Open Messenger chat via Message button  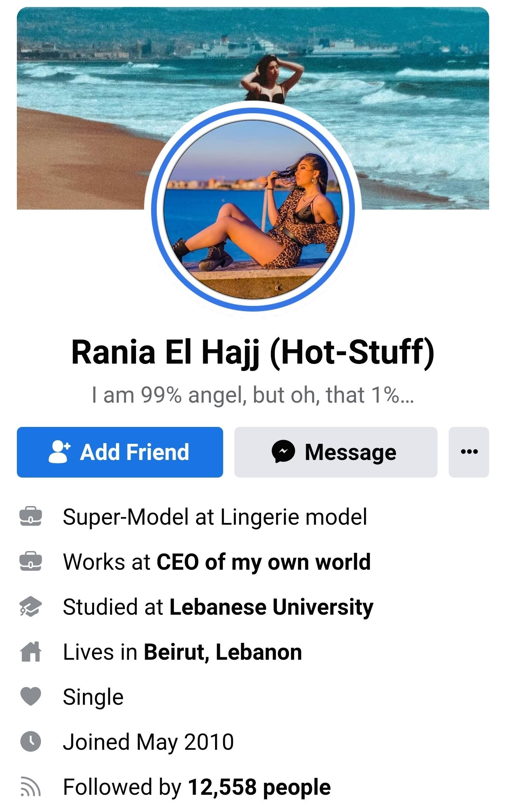click(x=336, y=452)
